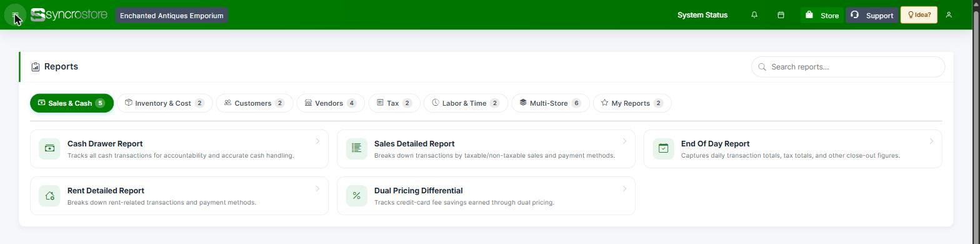Click the Cash Drawer Report icon

49,149
